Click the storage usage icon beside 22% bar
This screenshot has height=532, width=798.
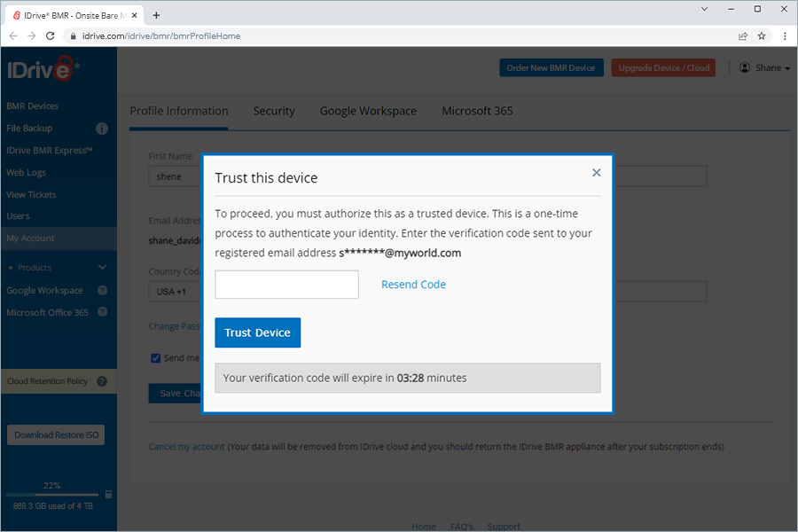tap(108, 495)
